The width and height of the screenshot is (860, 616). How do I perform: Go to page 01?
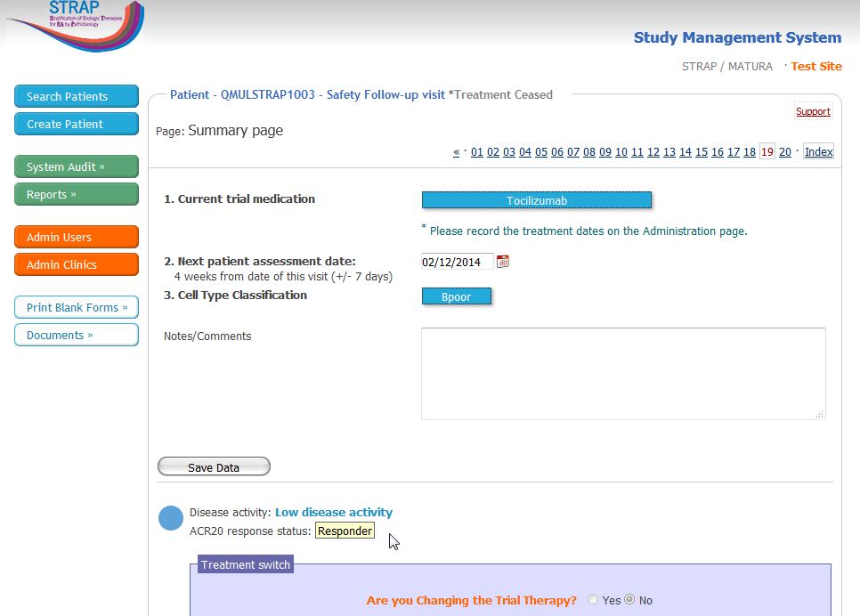click(477, 152)
